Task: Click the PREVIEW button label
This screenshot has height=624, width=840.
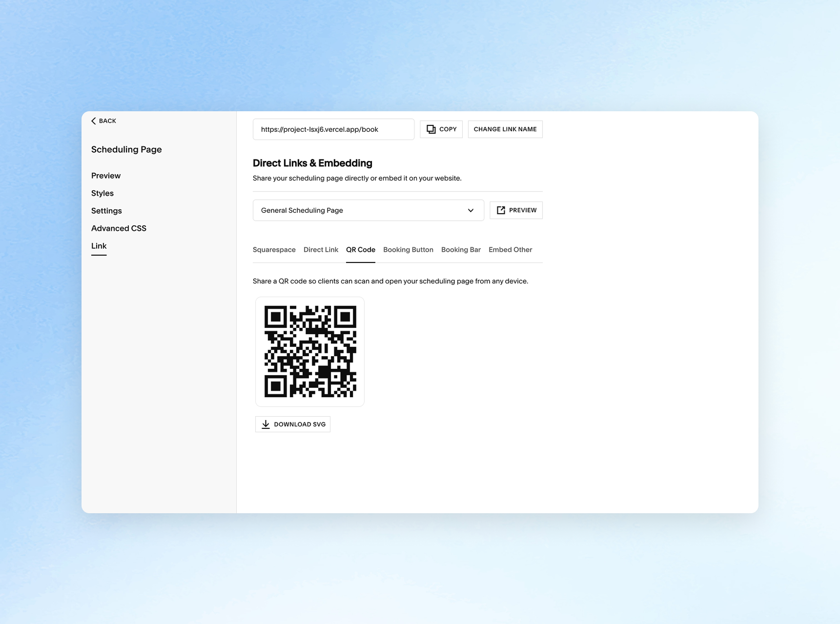Action: tap(523, 210)
